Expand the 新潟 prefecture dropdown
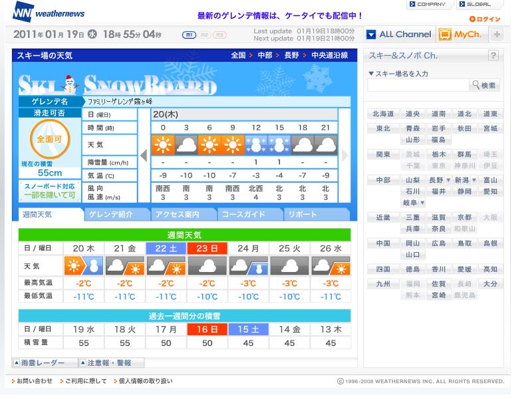Screen dimensions: 532x399 (474, 180)
